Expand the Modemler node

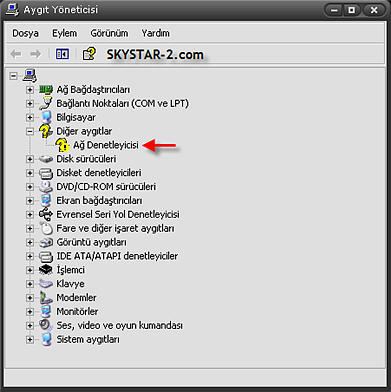click(x=30, y=298)
